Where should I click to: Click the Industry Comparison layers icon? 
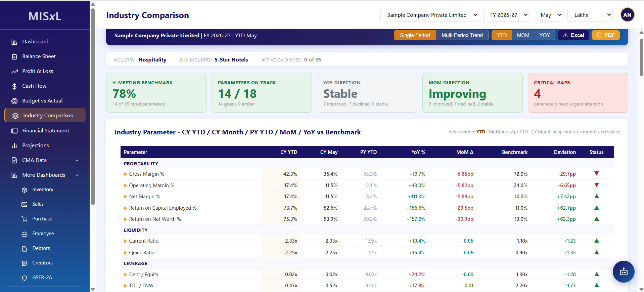click(x=15, y=116)
